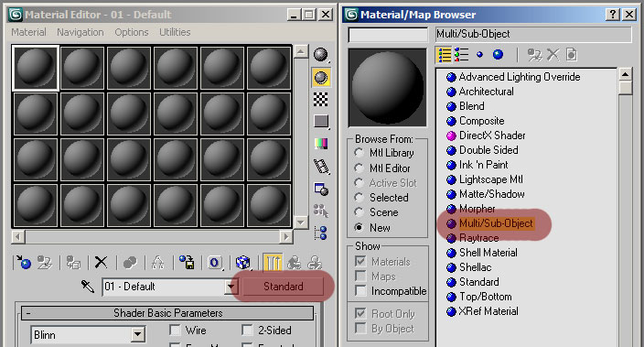Switch to View List icon in browser
The width and height of the screenshot is (644, 347).
coord(445,55)
